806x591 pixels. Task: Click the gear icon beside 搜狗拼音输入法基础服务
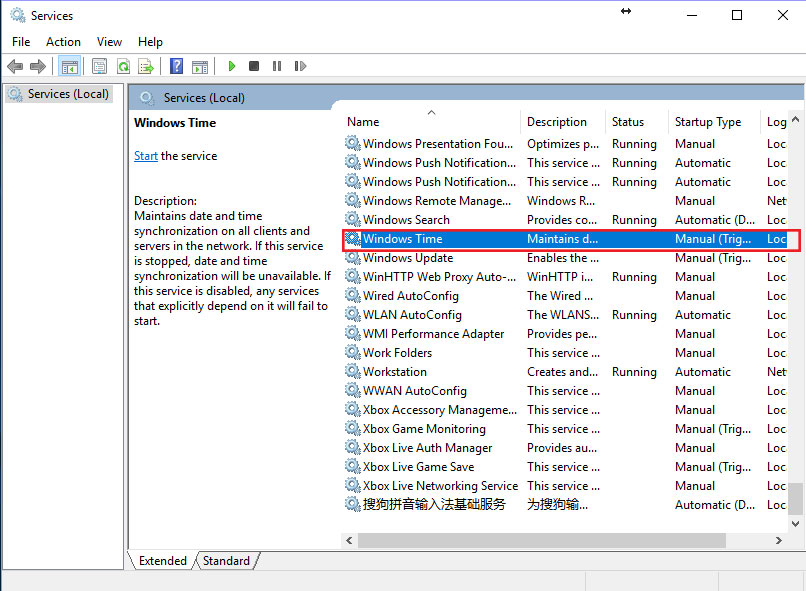[353, 505]
